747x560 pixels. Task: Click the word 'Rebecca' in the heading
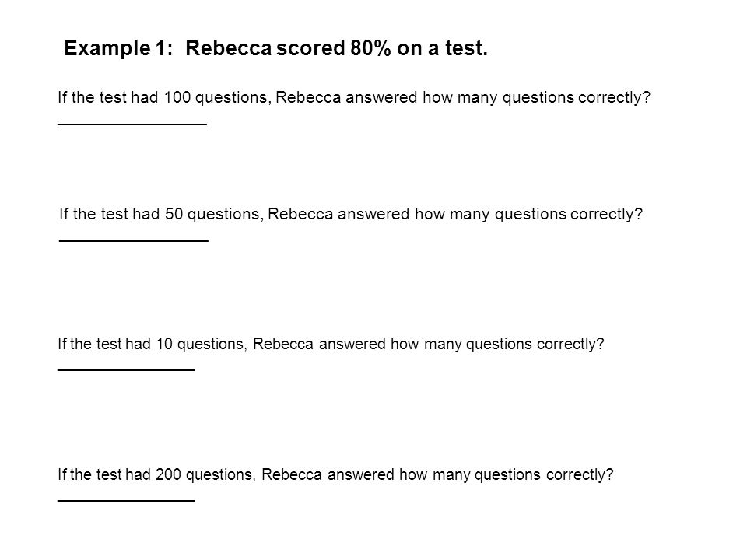(228, 48)
